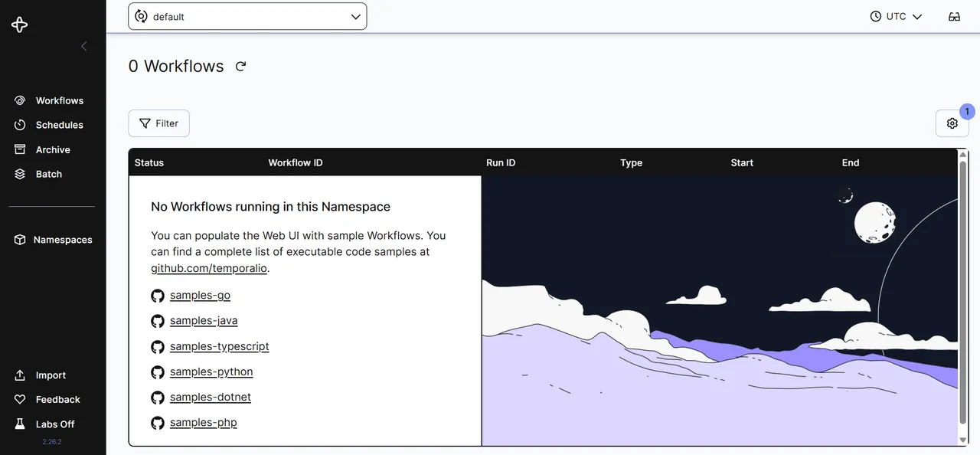Screen dimensions: 980x455
Task: Click the Status column header
Action: point(149,162)
